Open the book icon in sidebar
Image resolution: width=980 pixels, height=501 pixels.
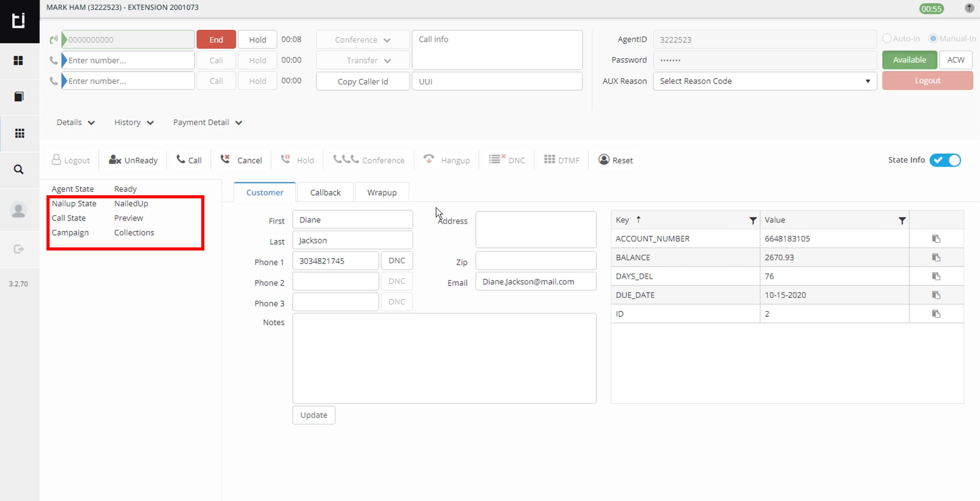pyautogui.click(x=19, y=97)
